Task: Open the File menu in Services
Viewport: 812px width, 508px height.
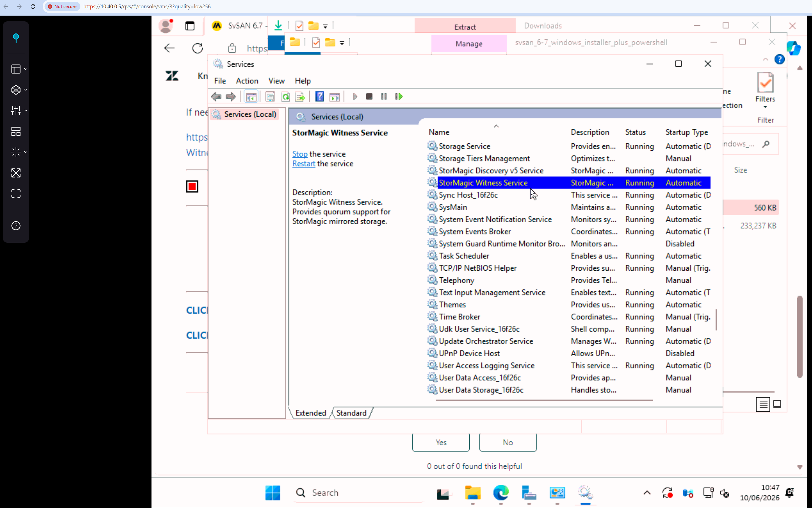Action: (x=220, y=81)
